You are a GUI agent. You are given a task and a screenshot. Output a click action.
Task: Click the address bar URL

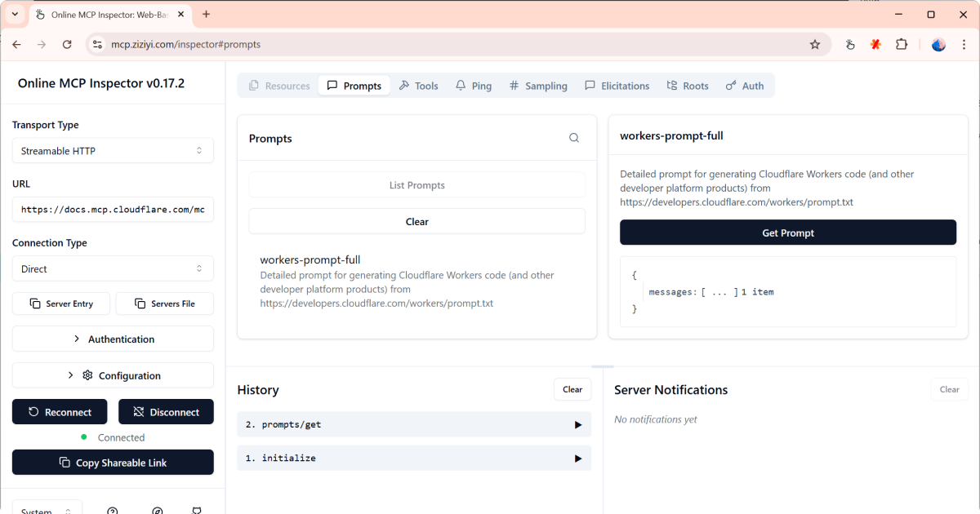pos(185,44)
